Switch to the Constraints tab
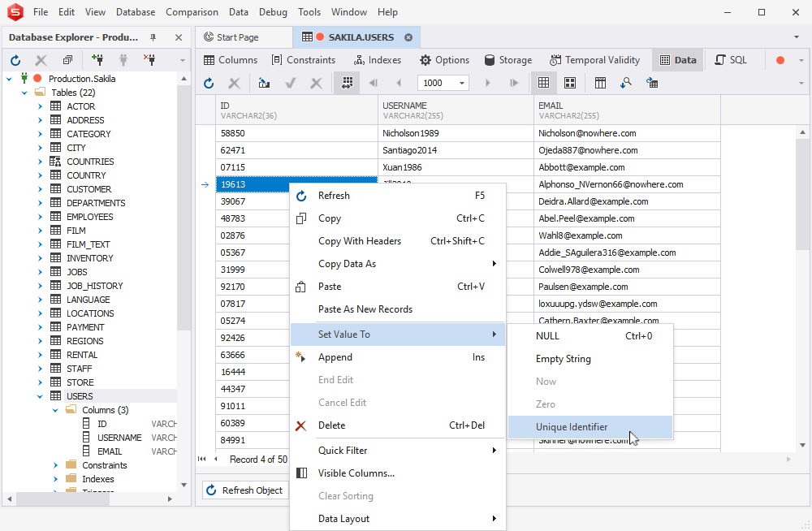 point(304,60)
